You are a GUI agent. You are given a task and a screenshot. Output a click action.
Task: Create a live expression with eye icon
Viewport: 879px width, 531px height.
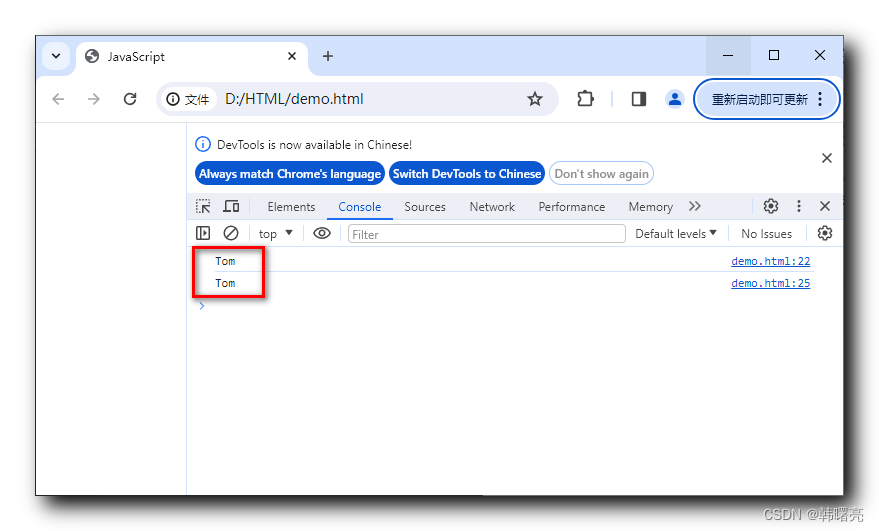click(x=322, y=233)
